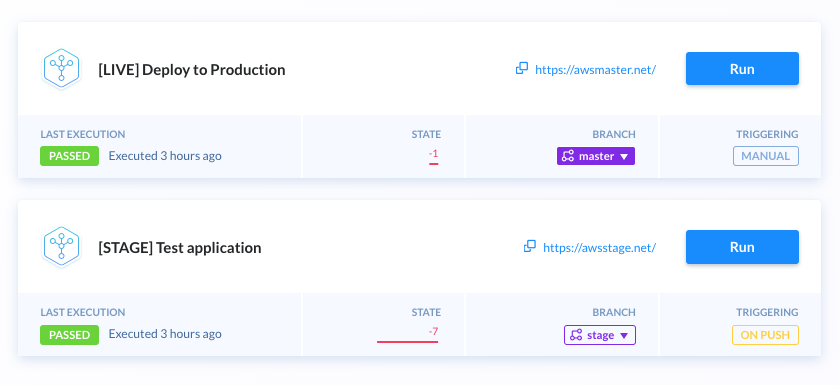This screenshot has width=840, height=385.
Task: Click BRANCH label above stage badge
Action: 614,312
